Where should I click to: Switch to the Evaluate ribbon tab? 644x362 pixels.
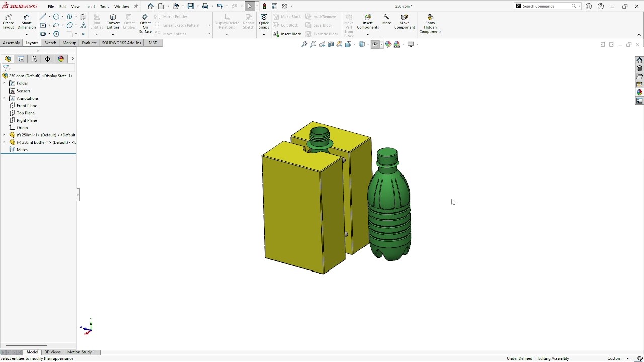89,43
